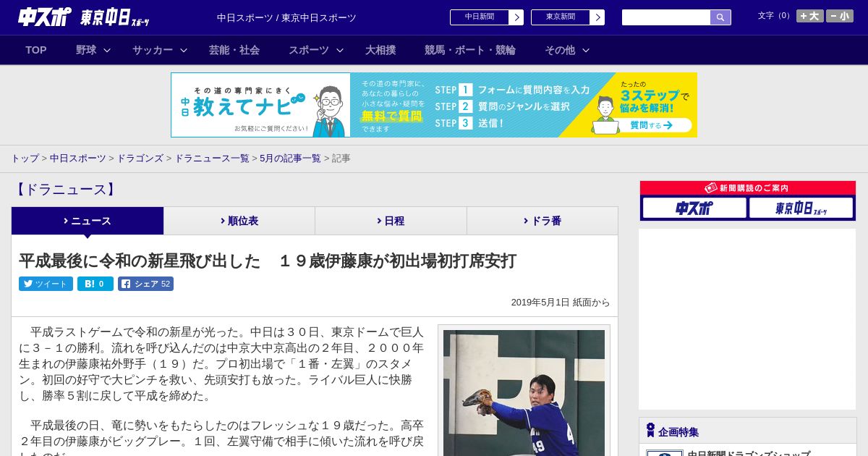Go to ドラニュース一覧 breadcrumb link
Viewport: 868px width, 456px height.
(x=212, y=159)
